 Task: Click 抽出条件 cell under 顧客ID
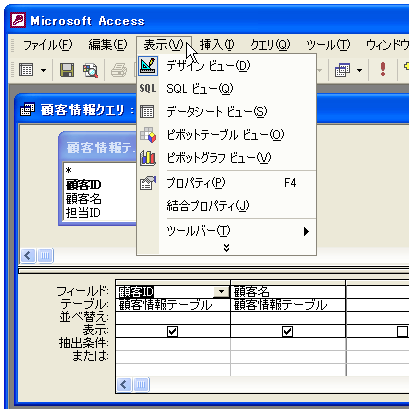coord(173,344)
